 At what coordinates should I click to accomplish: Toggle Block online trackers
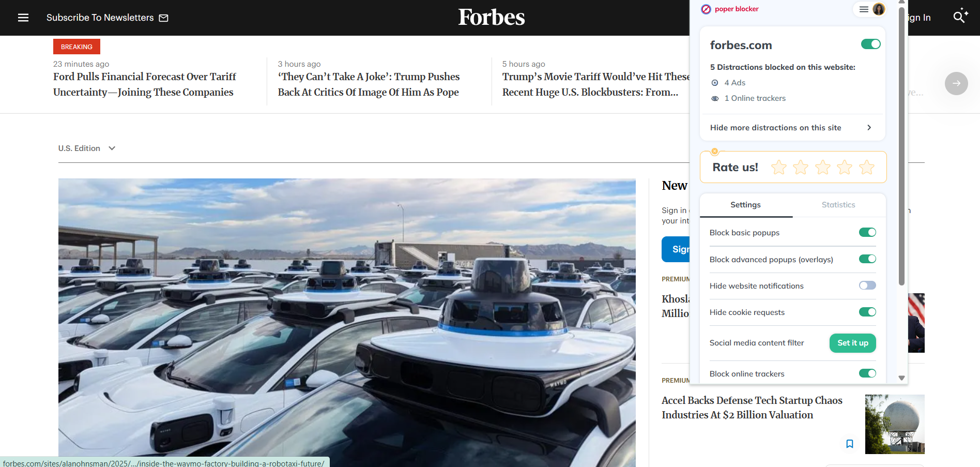point(867,373)
